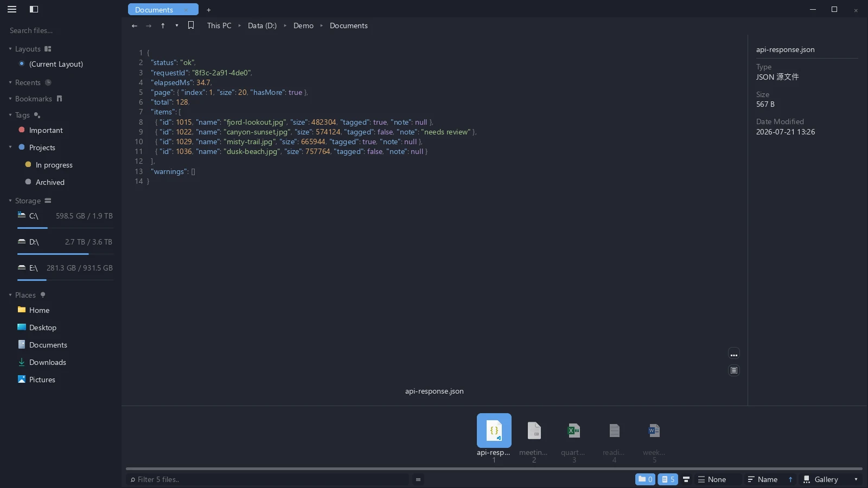Go back with the left arrow
The image size is (868, 488).
click(135, 25)
